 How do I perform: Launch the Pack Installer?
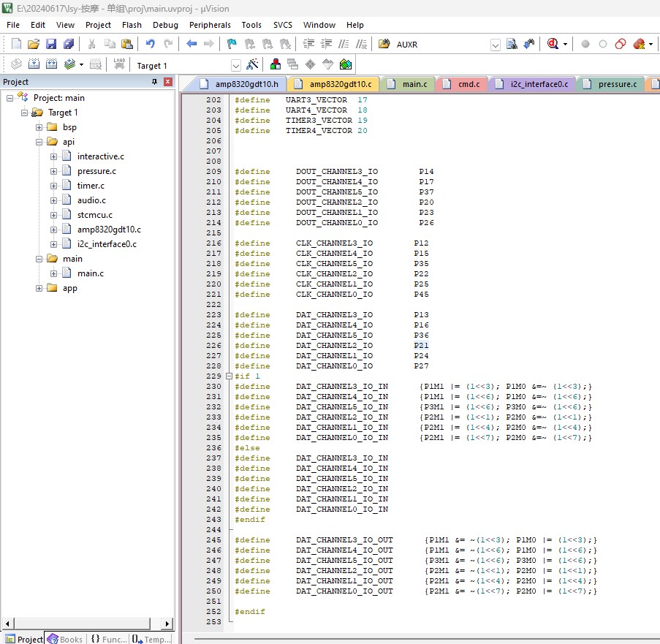(x=346, y=64)
